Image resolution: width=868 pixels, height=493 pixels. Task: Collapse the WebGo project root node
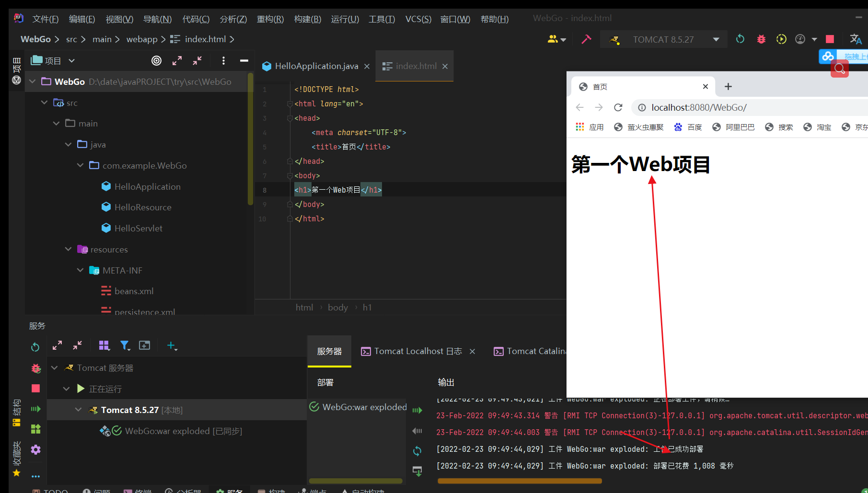point(33,81)
